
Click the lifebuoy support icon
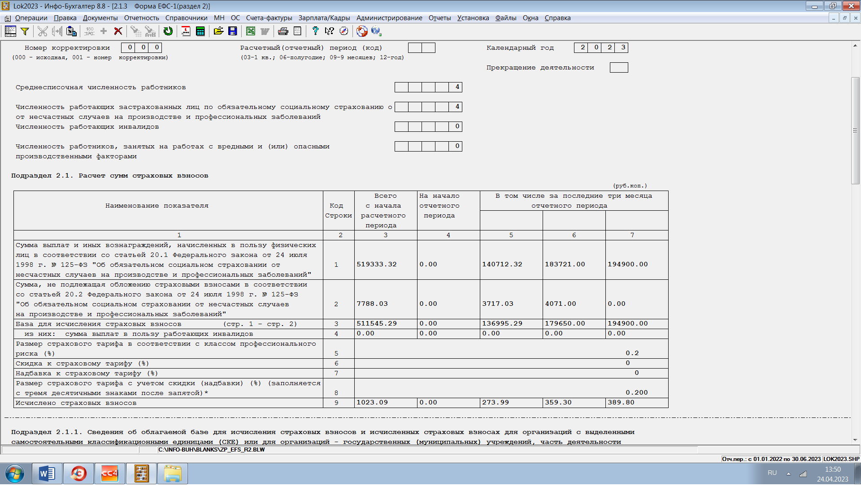[362, 31]
